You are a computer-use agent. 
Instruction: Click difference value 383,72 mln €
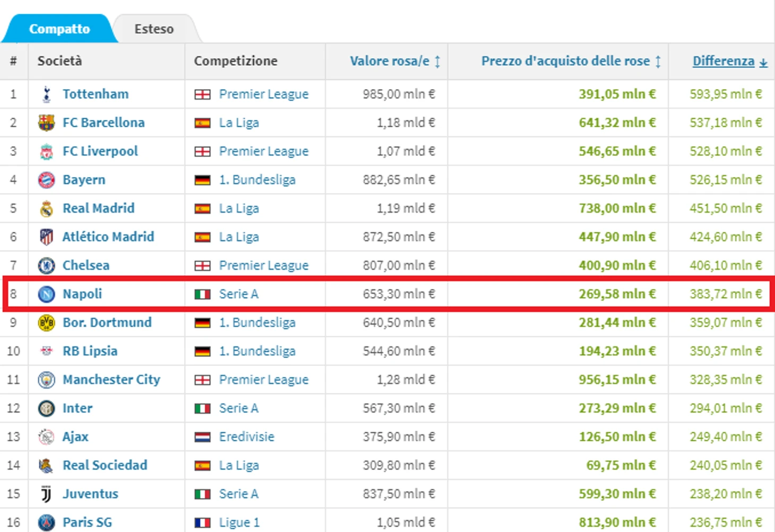pyautogui.click(x=726, y=294)
